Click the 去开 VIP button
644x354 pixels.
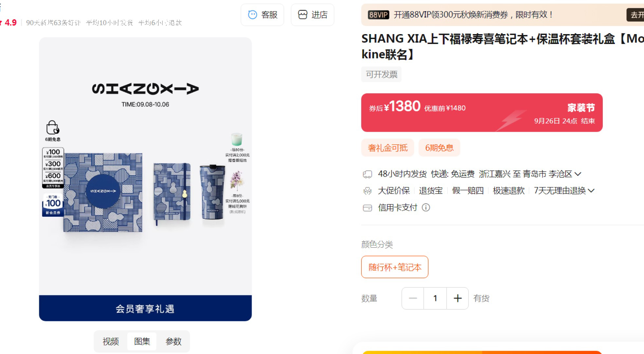636,15
